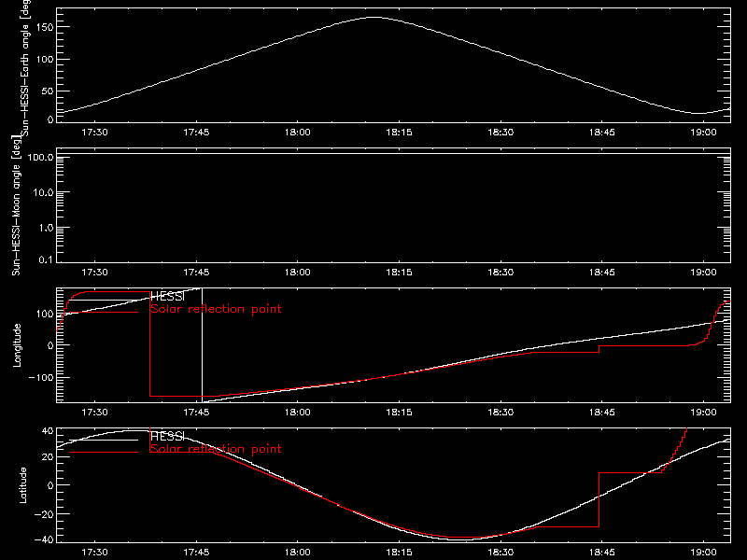
Task: Click the red vertical step at 18:45 in Latitude plot
Action: tap(599, 499)
